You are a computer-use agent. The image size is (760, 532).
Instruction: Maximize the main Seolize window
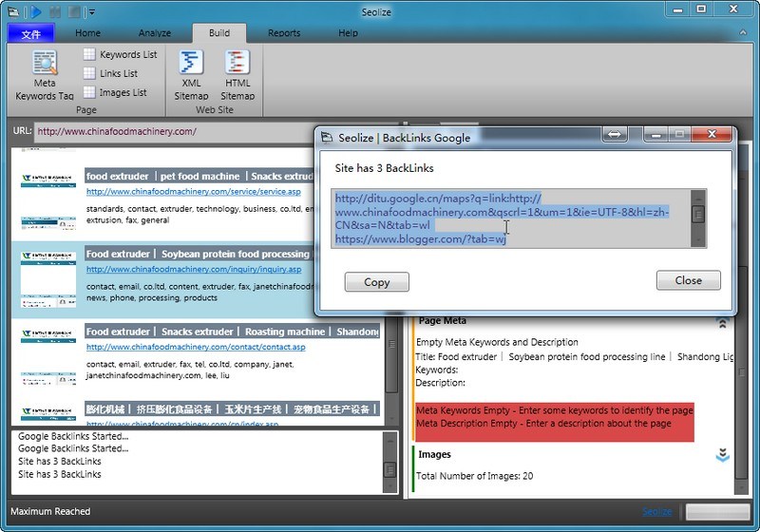(x=701, y=9)
